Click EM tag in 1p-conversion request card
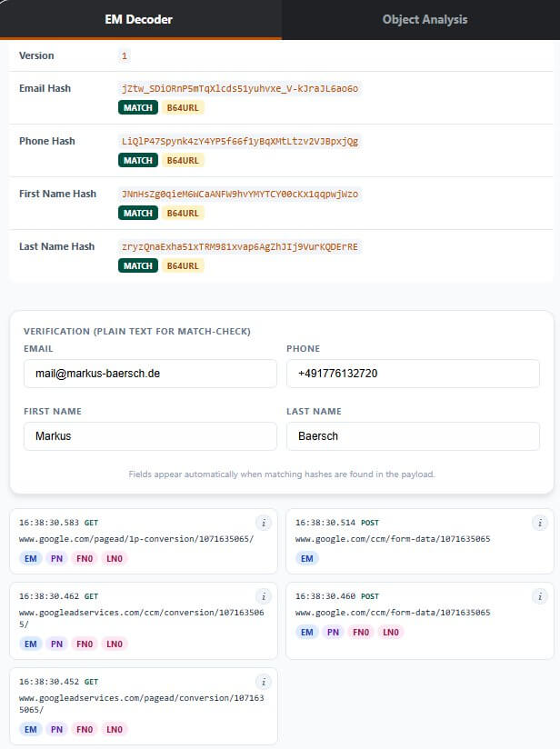 coord(31,559)
